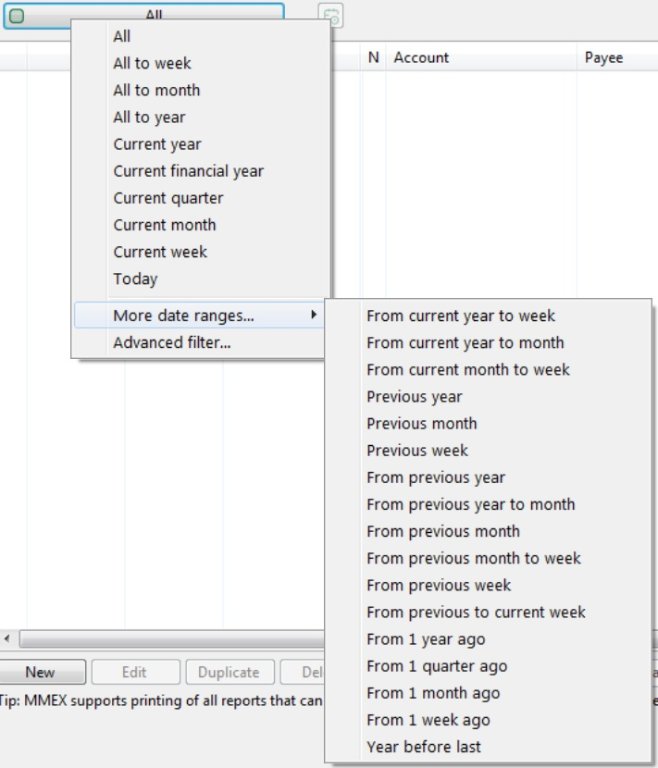Choose 'From current month to week'
This screenshot has width=658, height=768.
488,370
